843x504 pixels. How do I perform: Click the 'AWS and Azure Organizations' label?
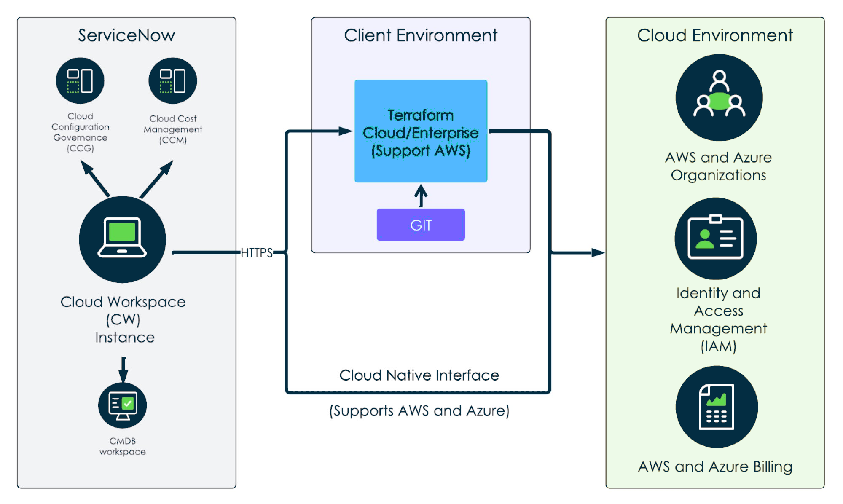719,166
